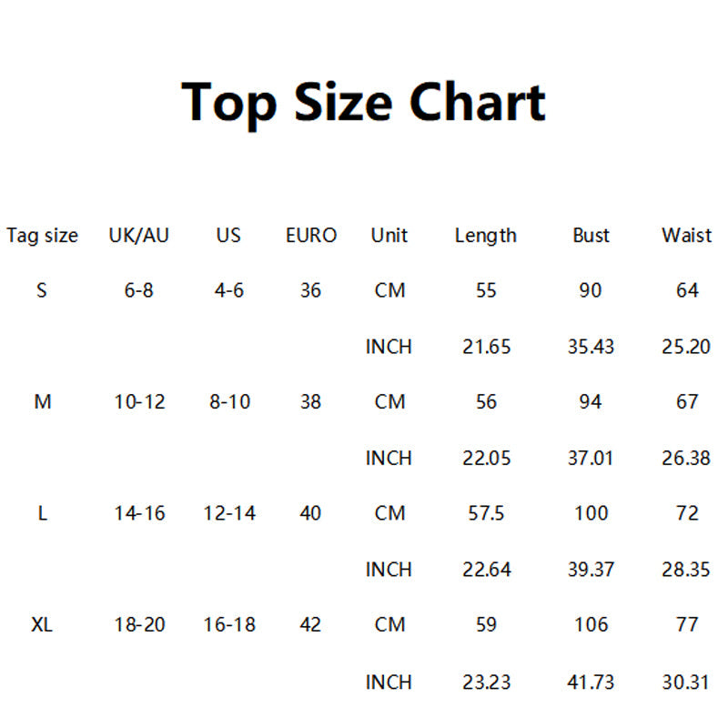
Task: Click the Bust column header
Action: coord(591,235)
